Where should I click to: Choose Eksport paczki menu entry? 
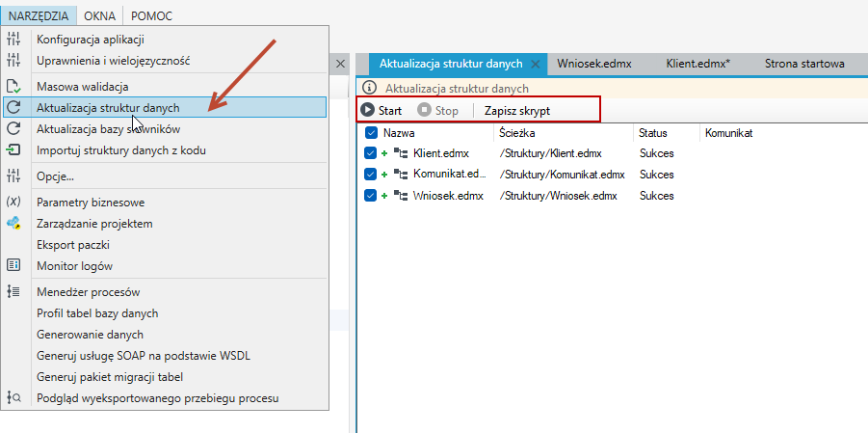(165, 245)
